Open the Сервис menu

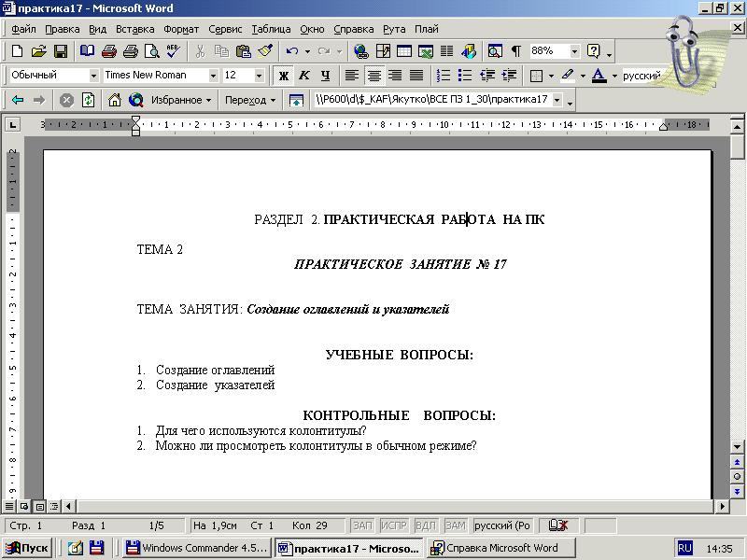(225, 29)
